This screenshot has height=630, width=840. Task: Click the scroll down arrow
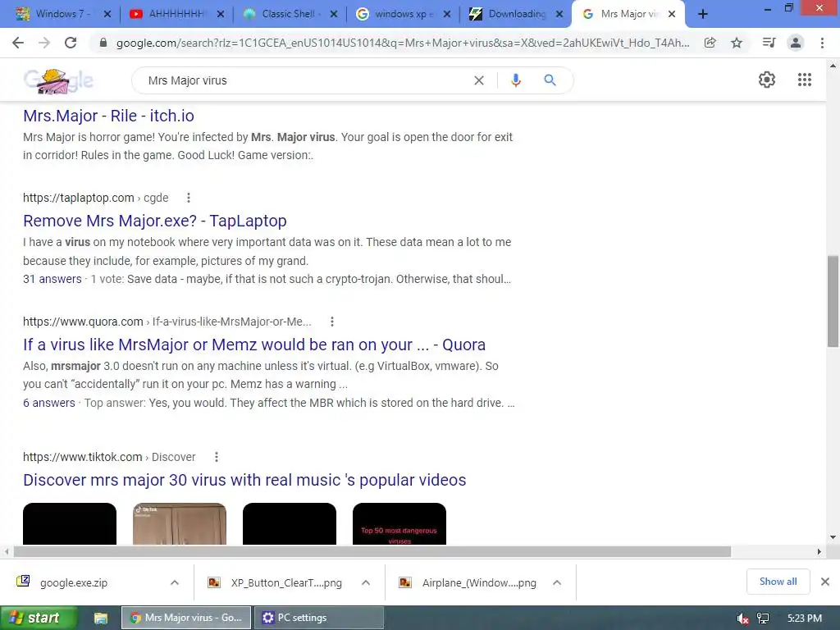point(833,537)
